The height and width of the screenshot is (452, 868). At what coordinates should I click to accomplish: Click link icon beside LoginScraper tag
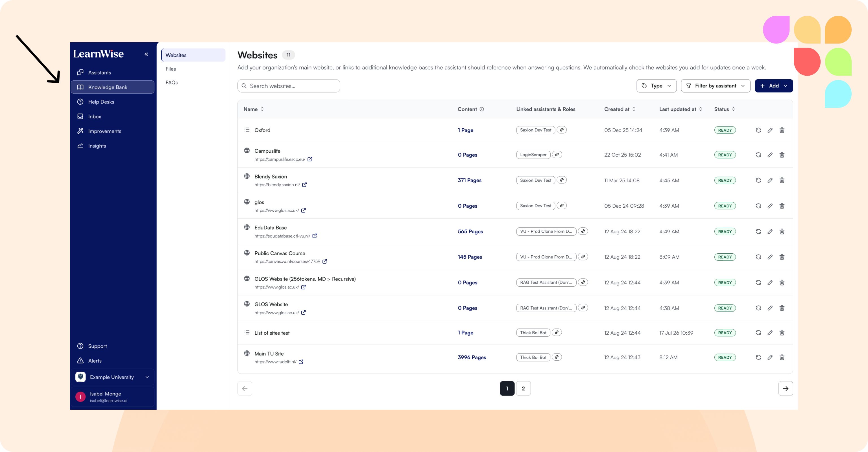[557, 155]
